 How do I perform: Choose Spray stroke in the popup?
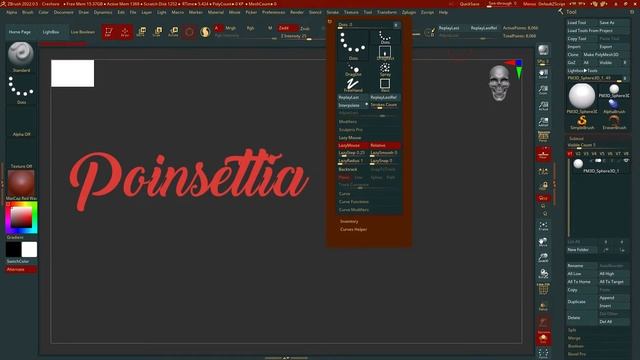(x=385, y=70)
